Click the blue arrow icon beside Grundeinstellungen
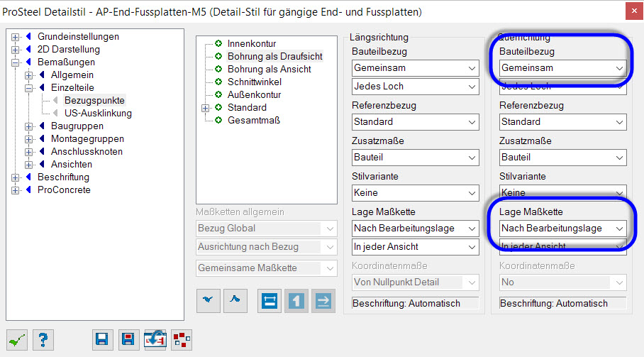 pyautogui.click(x=28, y=36)
